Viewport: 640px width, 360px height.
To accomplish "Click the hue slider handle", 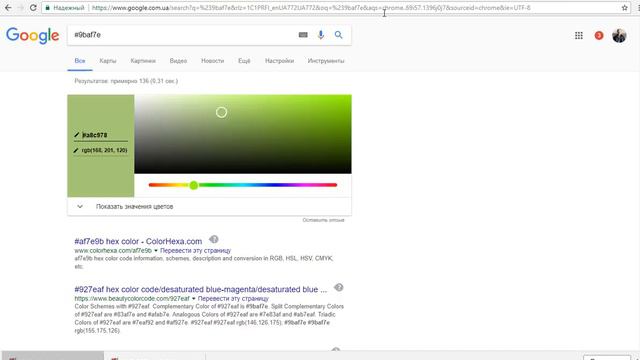I will pos(193,185).
